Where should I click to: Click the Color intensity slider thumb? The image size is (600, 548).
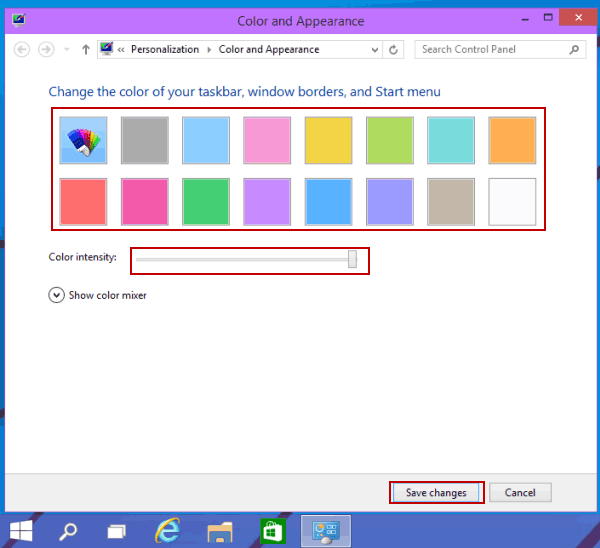point(352,259)
